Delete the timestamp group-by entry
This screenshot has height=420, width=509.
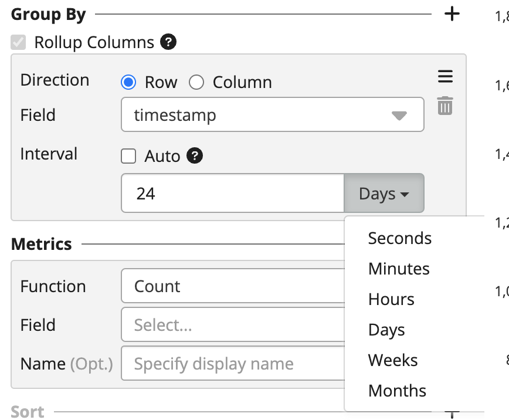445,106
